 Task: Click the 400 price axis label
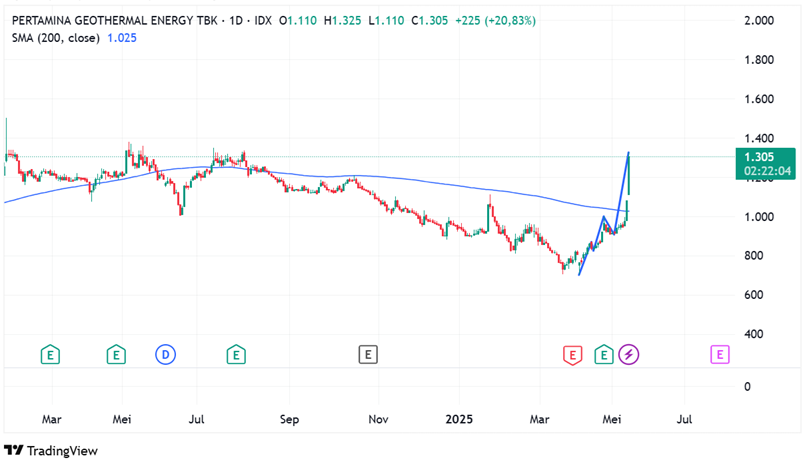click(754, 334)
